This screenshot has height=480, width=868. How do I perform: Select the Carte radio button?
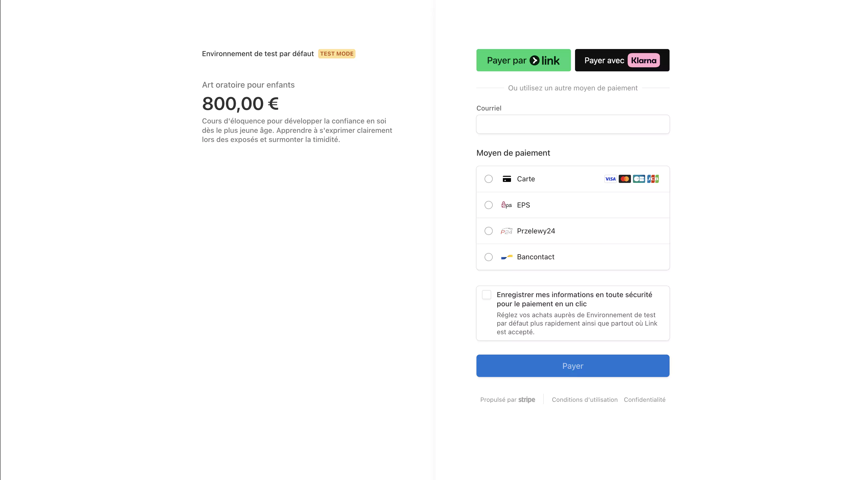tap(488, 179)
